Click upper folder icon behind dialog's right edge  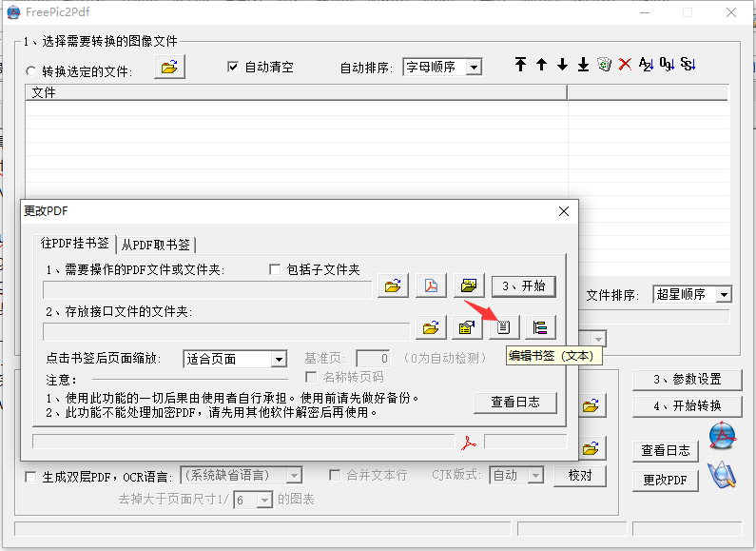coord(591,405)
